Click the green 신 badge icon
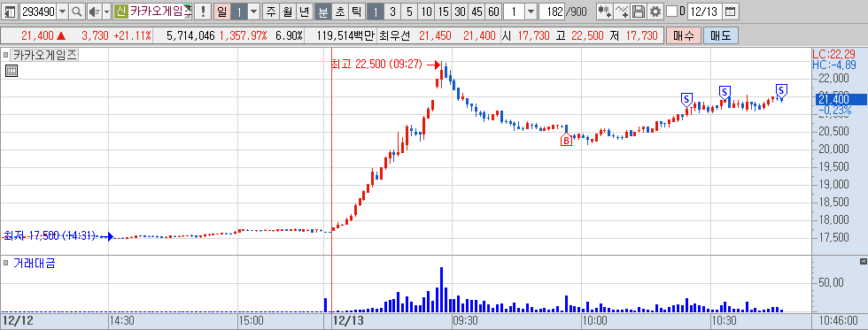This screenshot has width=868, height=330. (120, 11)
